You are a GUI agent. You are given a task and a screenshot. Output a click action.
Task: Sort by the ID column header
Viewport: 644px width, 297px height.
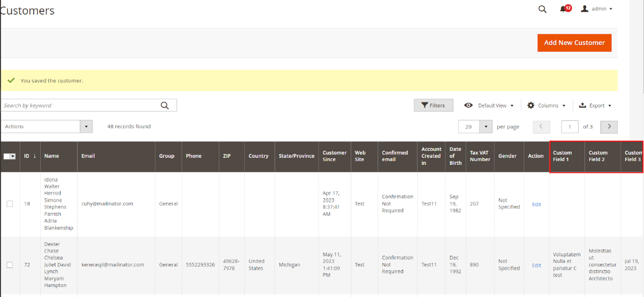tap(27, 156)
